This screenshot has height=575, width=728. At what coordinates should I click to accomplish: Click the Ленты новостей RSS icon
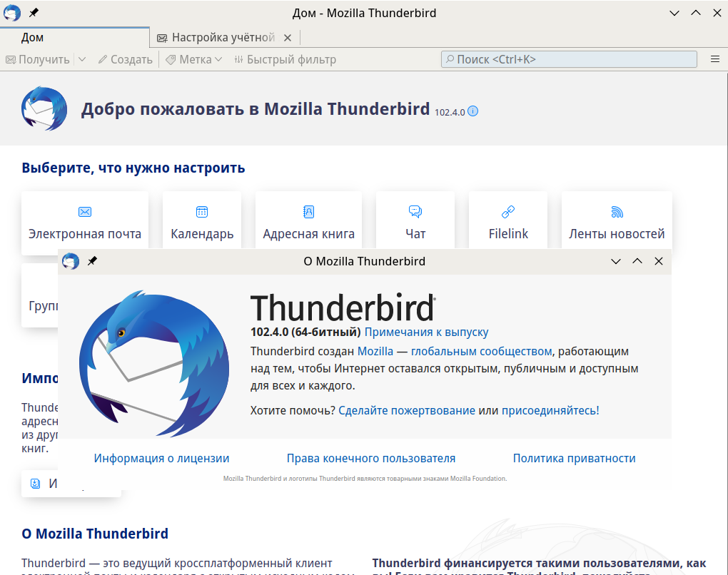tap(617, 212)
